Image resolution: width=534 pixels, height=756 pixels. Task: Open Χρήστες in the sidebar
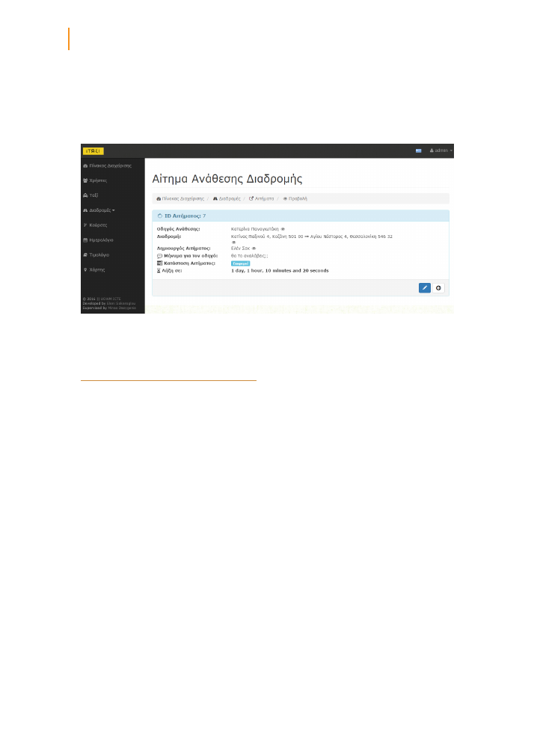[95, 181]
